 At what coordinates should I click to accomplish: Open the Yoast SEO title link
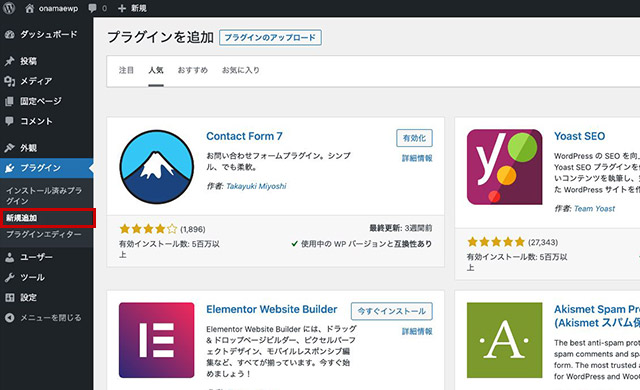[x=580, y=136]
